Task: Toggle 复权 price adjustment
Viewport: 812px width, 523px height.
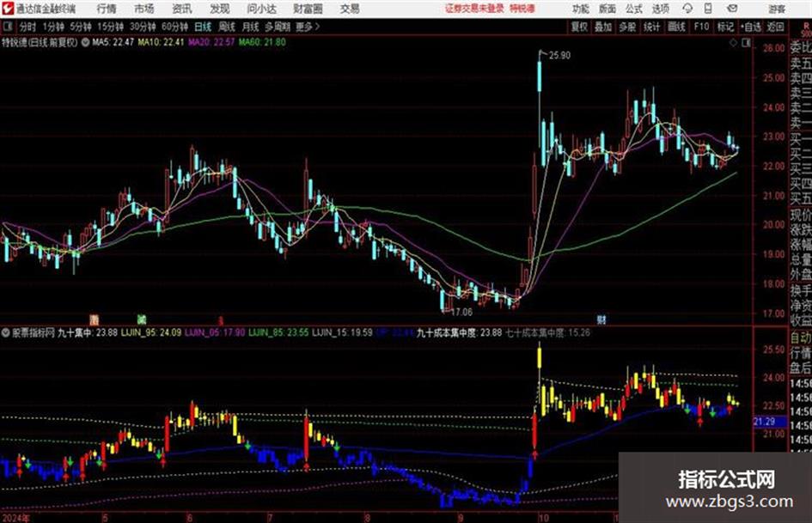Action: 579,27
